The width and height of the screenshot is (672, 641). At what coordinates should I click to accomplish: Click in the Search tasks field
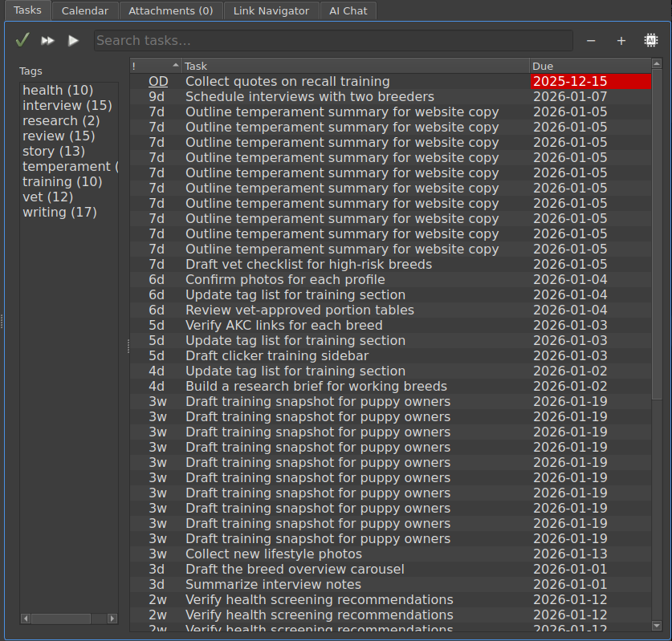[332, 41]
